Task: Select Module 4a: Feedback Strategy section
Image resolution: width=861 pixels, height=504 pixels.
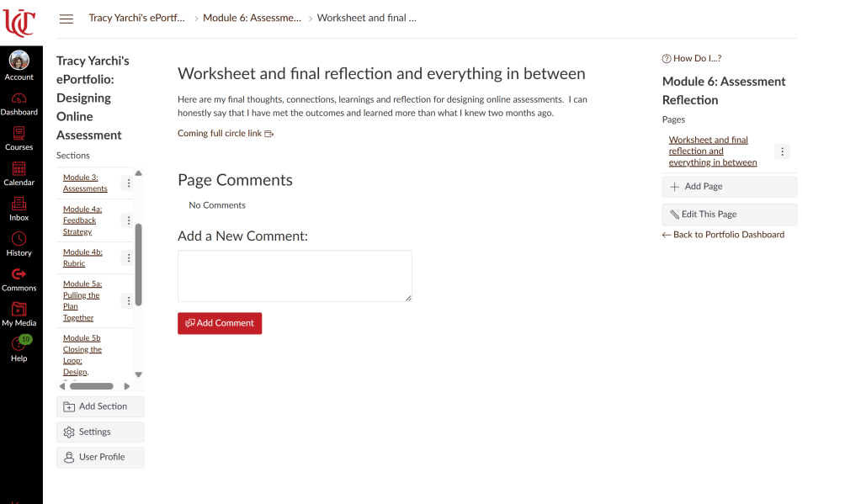Action: [x=79, y=220]
